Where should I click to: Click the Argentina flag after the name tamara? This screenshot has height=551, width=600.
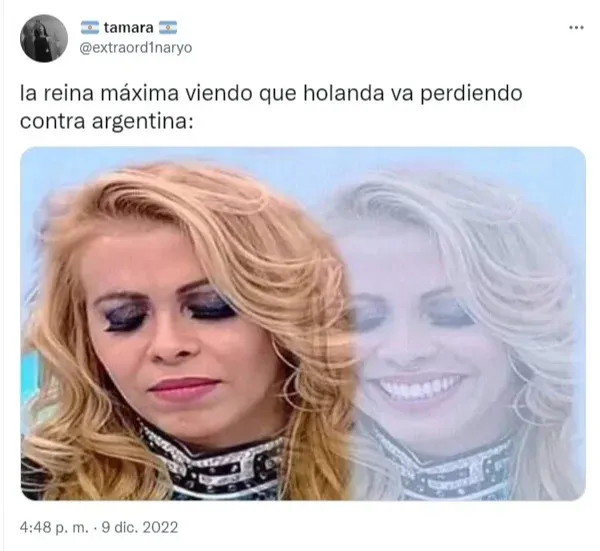click(x=168, y=28)
